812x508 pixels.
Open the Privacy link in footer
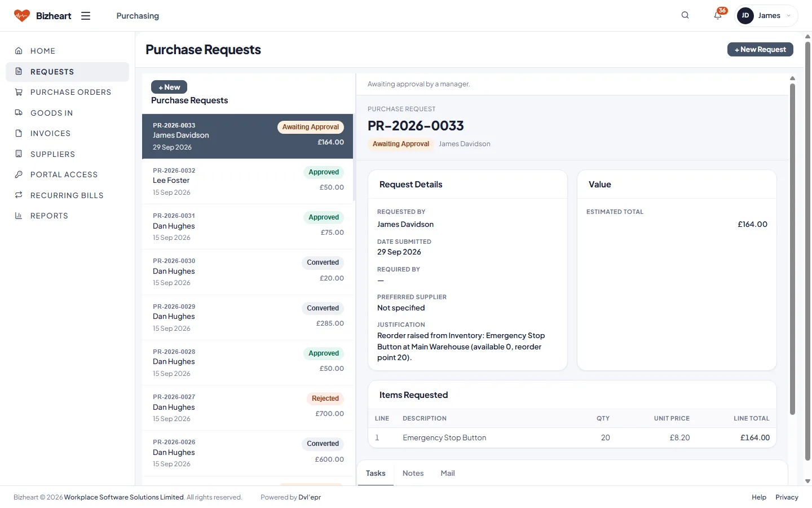coord(787,497)
